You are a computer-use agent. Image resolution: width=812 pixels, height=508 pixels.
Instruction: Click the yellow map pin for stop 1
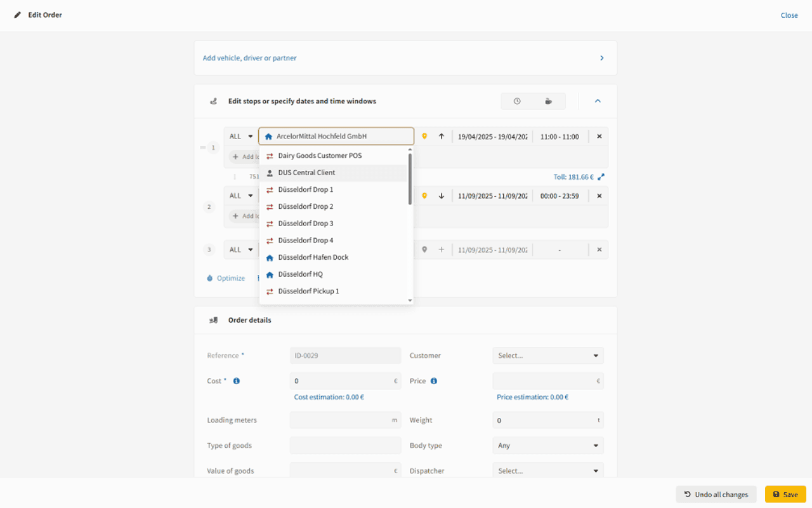(x=424, y=137)
